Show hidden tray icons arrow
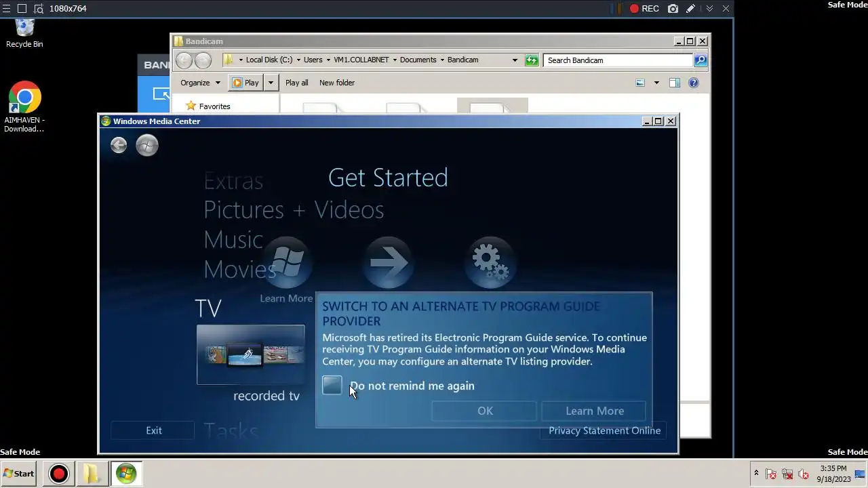Image resolution: width=868 pixels, height=488 pixels. [x=756, y=473]
